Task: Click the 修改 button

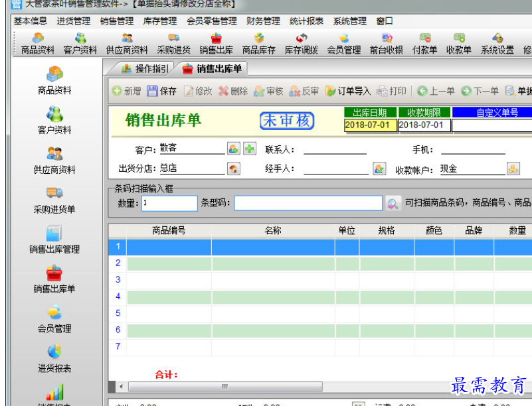Action: 198,91
